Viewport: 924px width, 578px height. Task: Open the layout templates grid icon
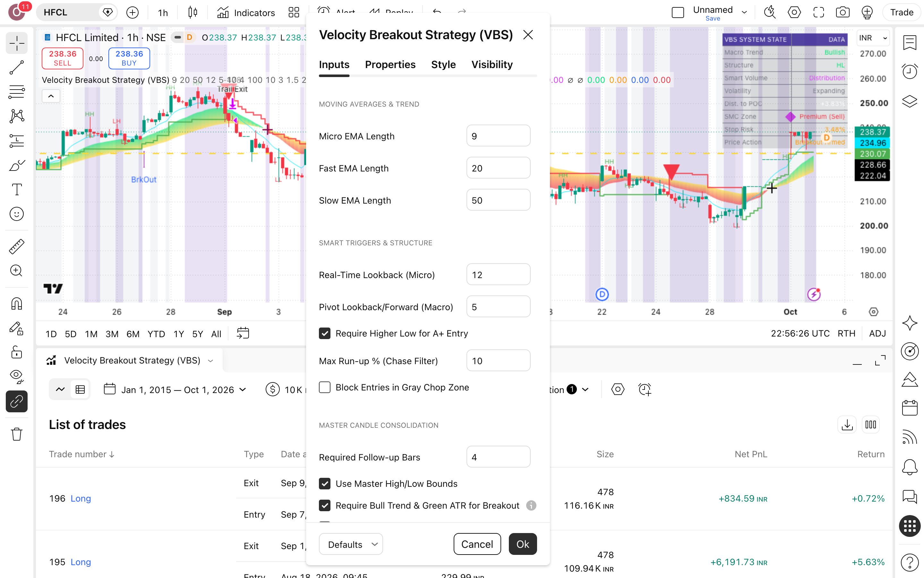point(294,13)
